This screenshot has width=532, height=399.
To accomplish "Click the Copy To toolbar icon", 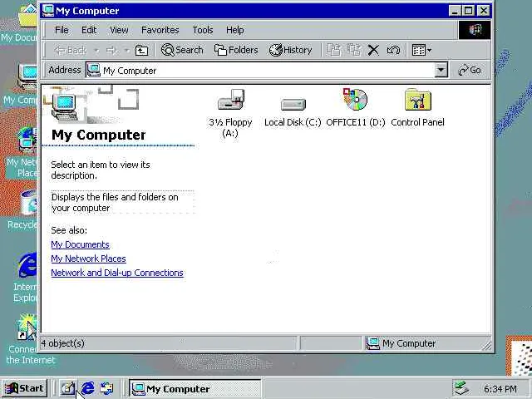I will point(354,50).
